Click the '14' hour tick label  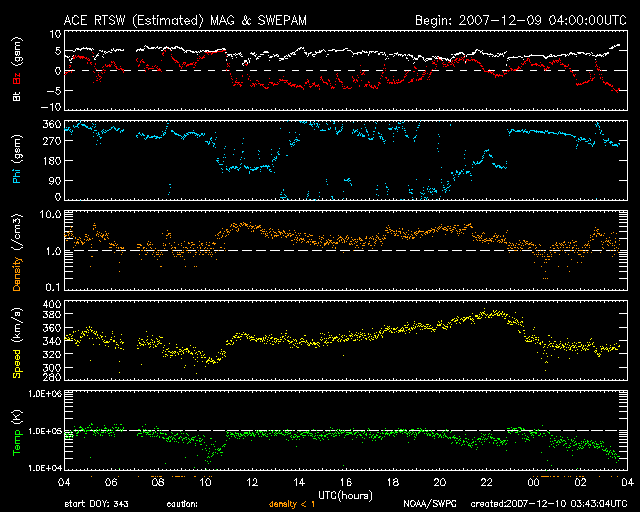coord(299,483)
